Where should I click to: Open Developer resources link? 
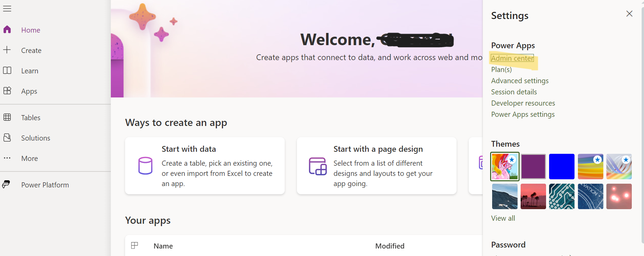coord(523,103)
